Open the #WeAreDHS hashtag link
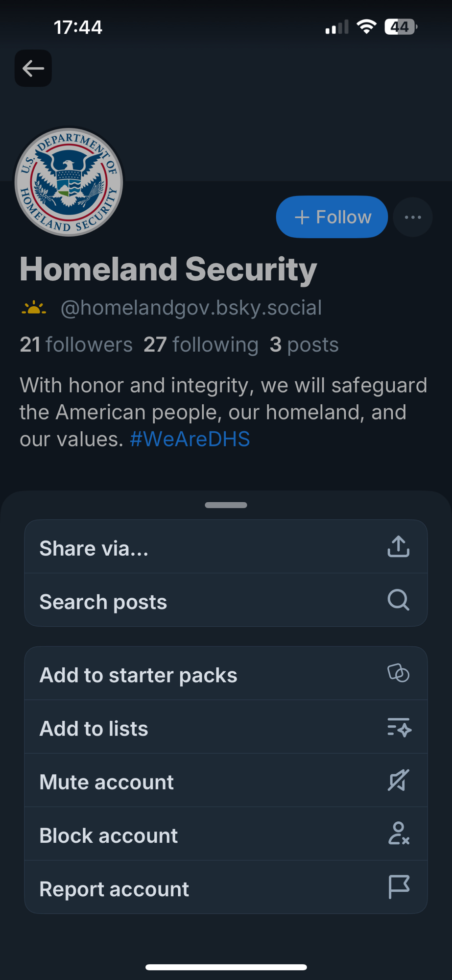Screen dimensions: 452x980 (x=190, y=439)
